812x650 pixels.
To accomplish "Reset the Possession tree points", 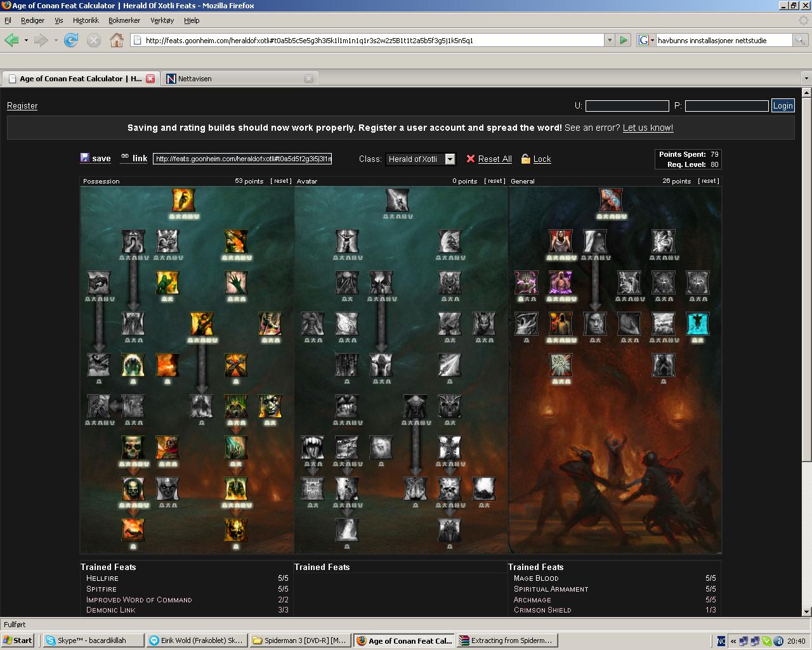I will [x=281, y=181].
